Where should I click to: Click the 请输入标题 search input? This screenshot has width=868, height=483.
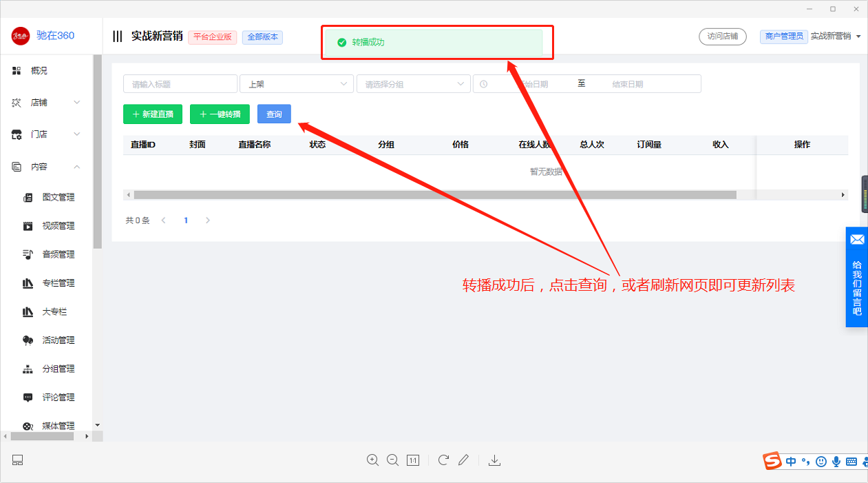pyautogui.click(x=180, y=84)
